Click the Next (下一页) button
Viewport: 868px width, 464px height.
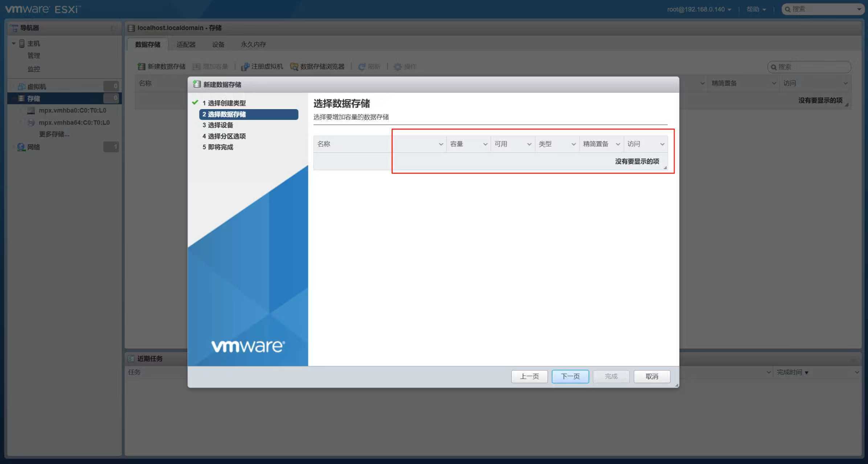pyautogui.click(x=570, y=376)
